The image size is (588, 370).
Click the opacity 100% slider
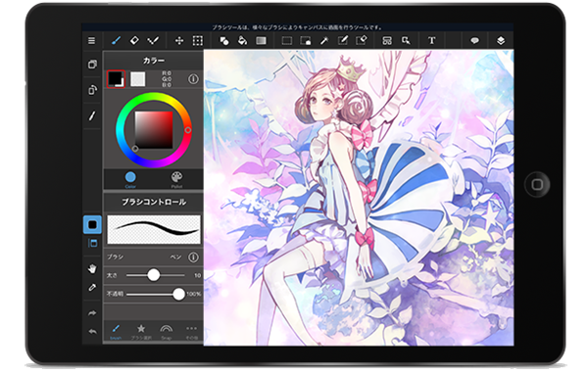point(156,294)
